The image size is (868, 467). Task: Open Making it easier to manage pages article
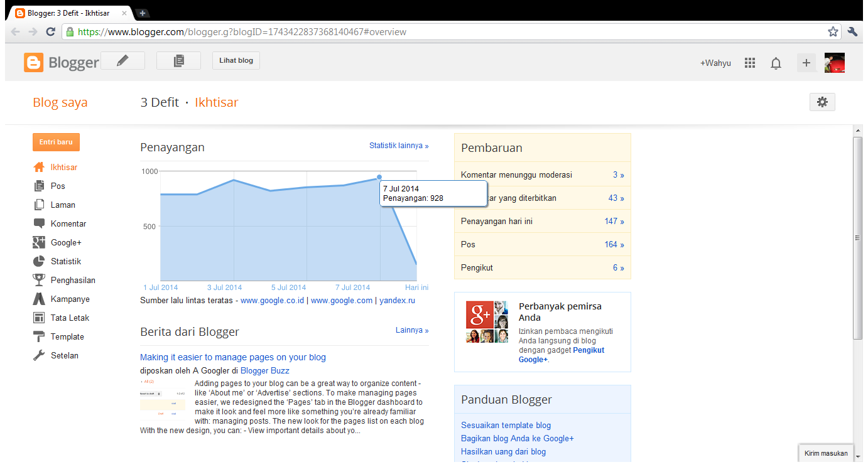tap(233, 357)
